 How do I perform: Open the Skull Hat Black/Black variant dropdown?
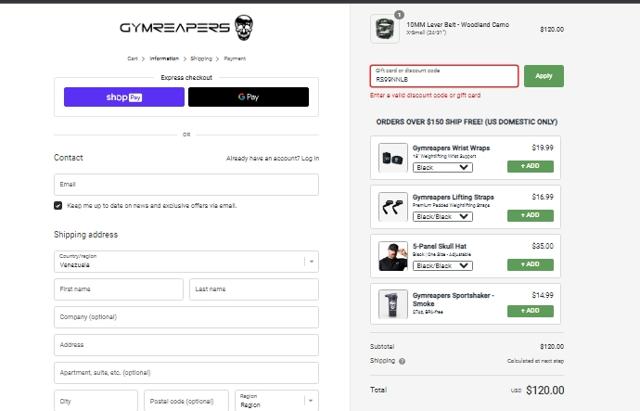(x=442, y=266)
